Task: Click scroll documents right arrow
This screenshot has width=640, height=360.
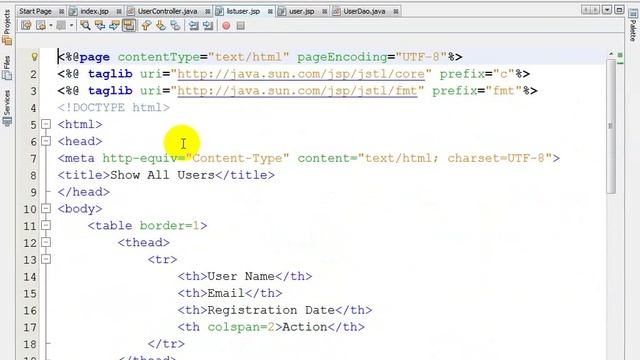Action: pos(595,10)
